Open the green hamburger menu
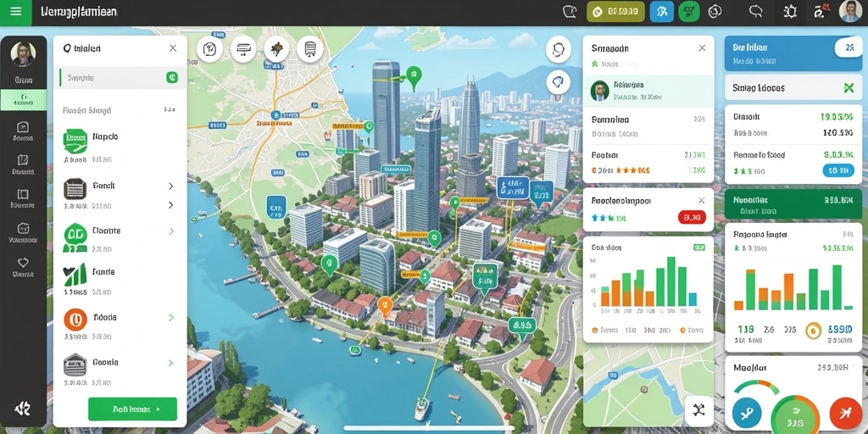This screenshot has height=434, width=868. tap(16, 12)
